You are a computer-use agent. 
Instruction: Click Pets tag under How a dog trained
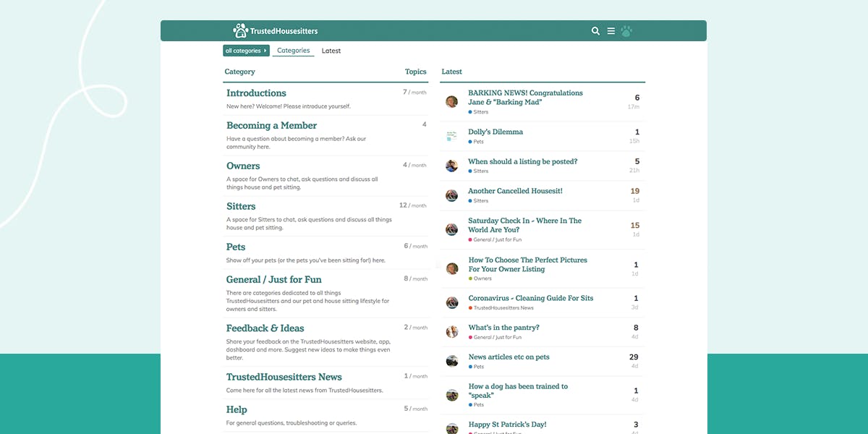click(x=477, y=405)
